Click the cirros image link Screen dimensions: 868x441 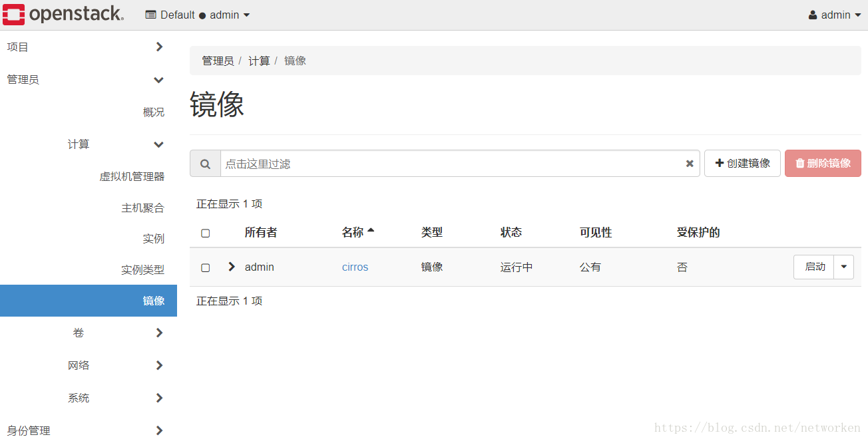click(x=355, y=267)
